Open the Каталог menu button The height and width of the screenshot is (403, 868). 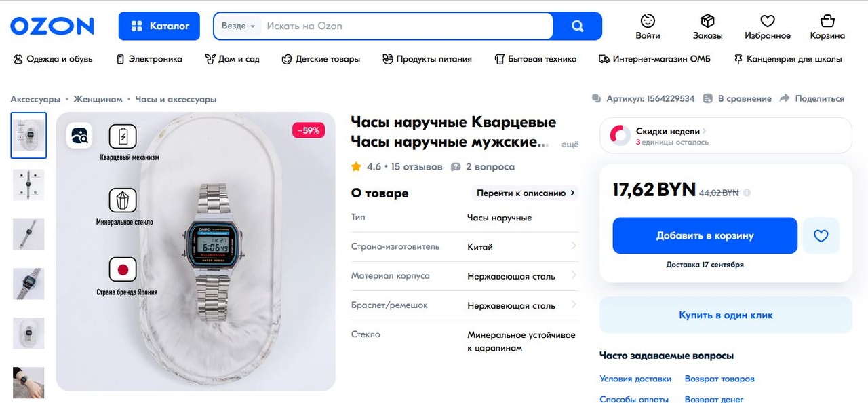[159, 26]
